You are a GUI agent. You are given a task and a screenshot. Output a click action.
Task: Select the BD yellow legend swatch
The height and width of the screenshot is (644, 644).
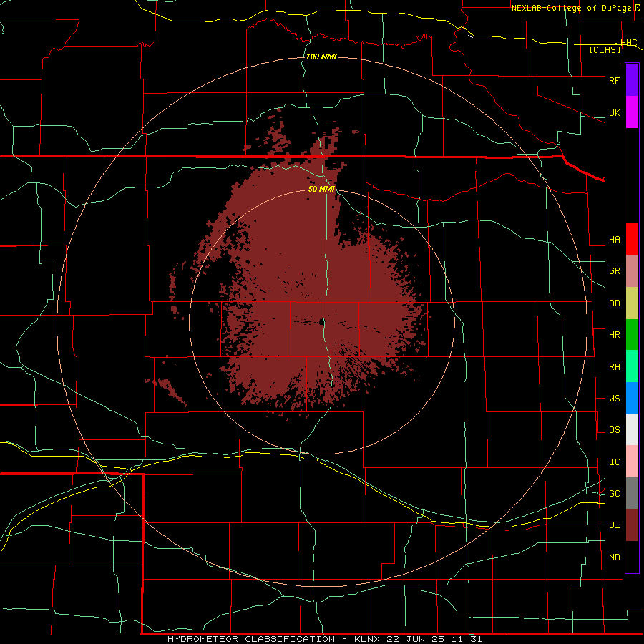coord(632,303)
